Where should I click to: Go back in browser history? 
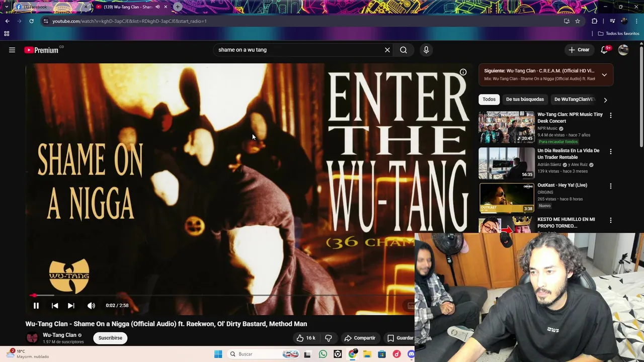click(7, 21)
